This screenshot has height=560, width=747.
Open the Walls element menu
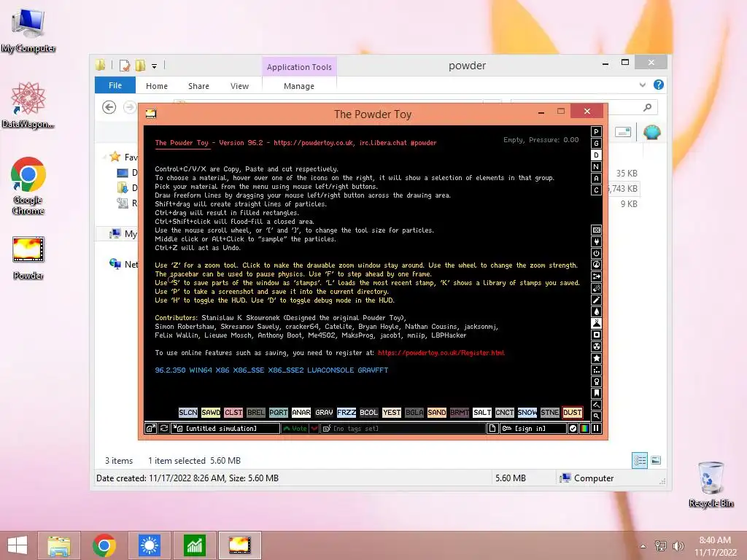pos(596,230)
